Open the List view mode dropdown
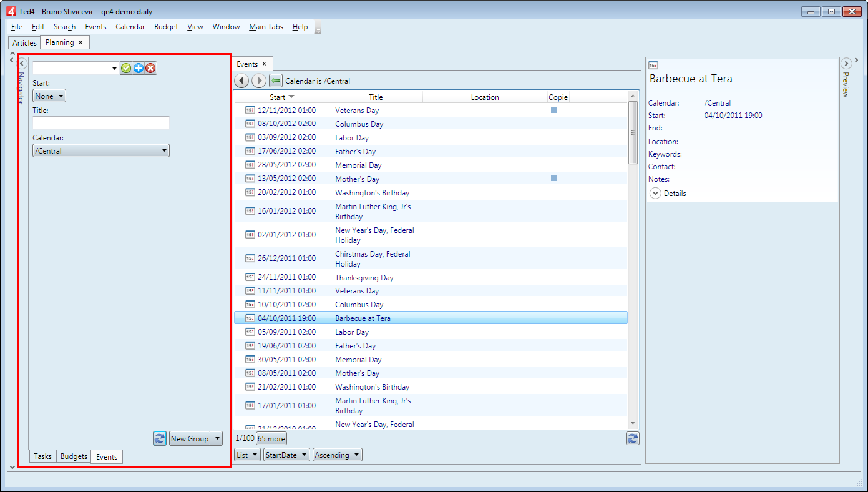 pyautogui.click(x=248, y=455)
